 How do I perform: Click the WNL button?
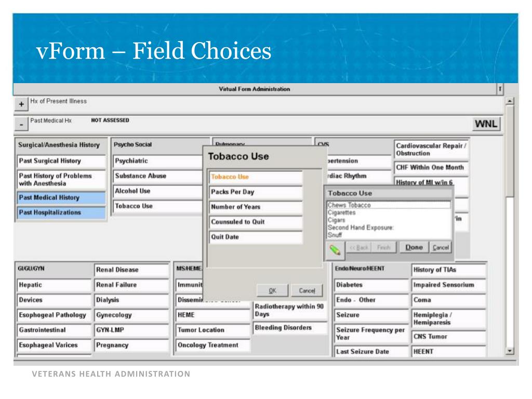click(x=486, y=124)
